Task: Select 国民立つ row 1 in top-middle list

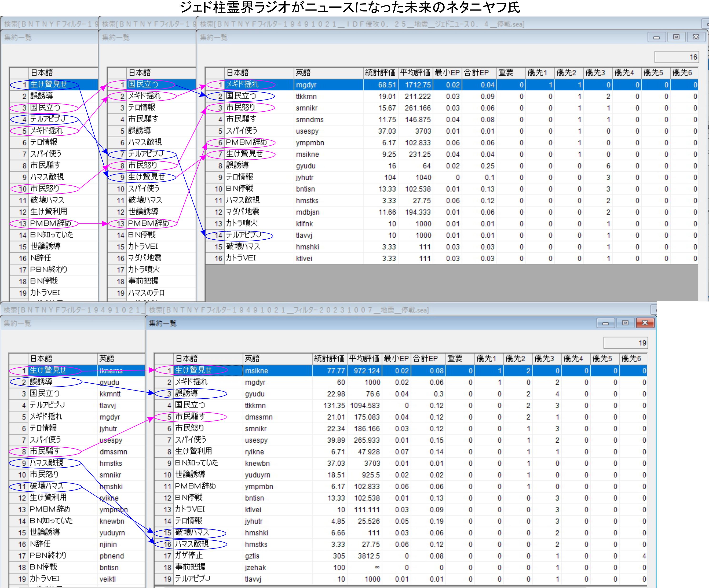Action: (151, 84)
